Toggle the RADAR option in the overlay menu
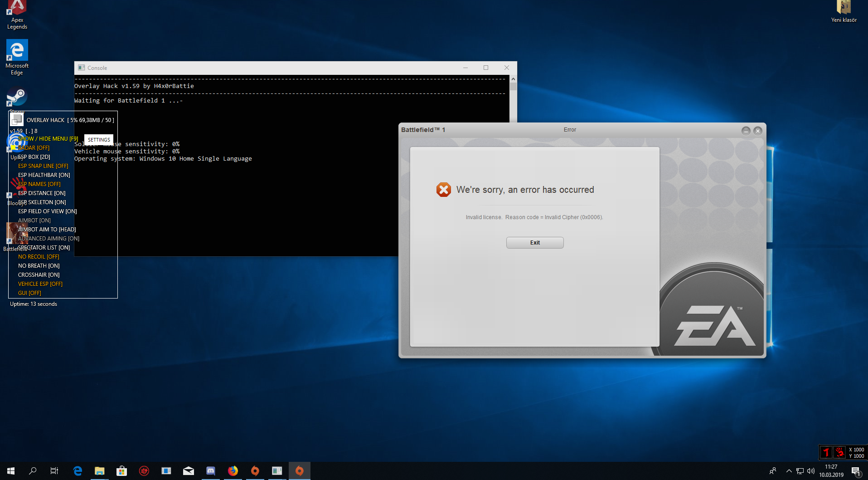 click(x=34, y=148)
